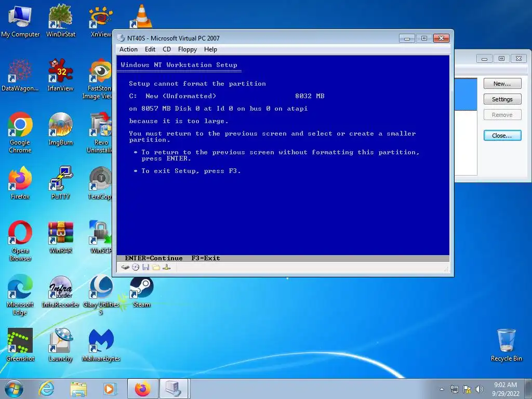The image size is (532, 399).
Task: Select the Glary Utilities 5 desktop shortcut
Action: pos(101,295)
